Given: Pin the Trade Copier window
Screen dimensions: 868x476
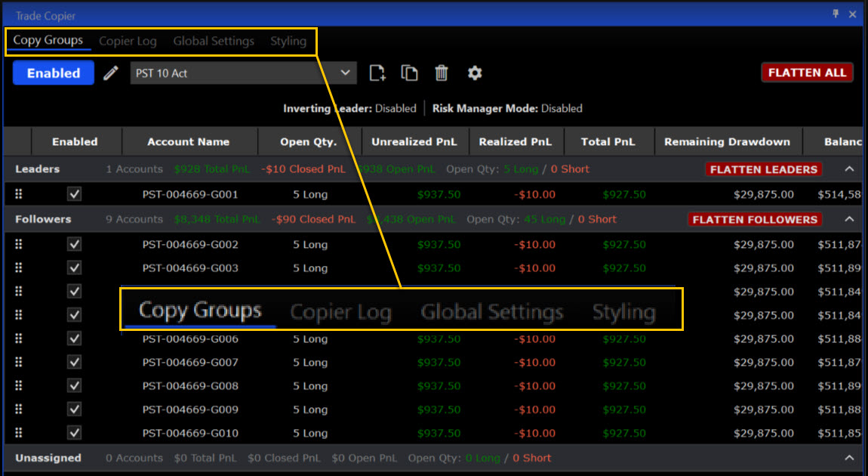Looking at the screenshot, I should tap(836, 14).
